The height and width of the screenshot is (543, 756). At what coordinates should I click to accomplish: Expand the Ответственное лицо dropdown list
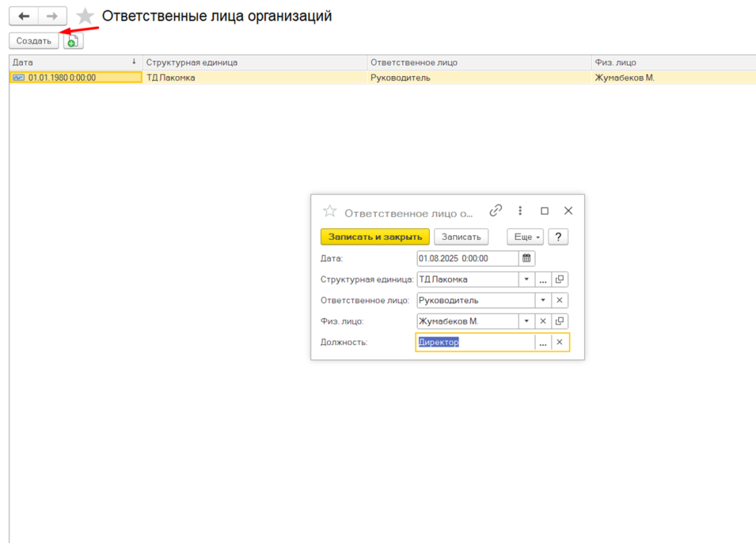click(x=543, y=301)
